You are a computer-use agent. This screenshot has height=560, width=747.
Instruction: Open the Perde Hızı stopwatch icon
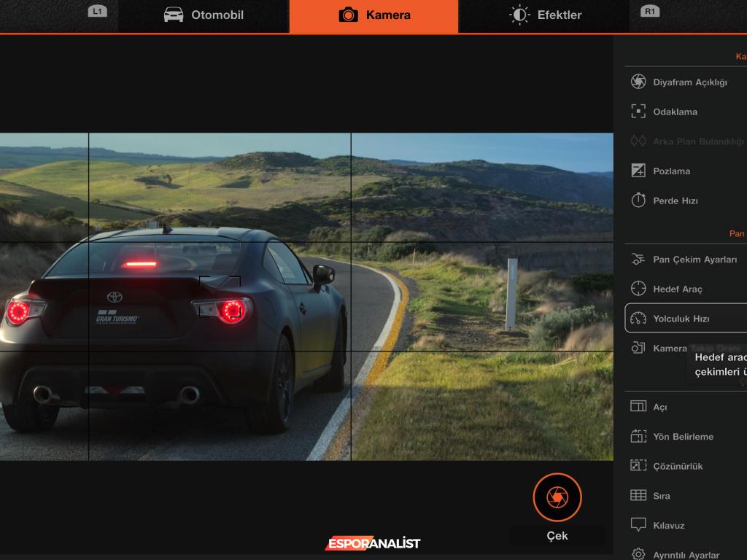[x=638, y=201]
